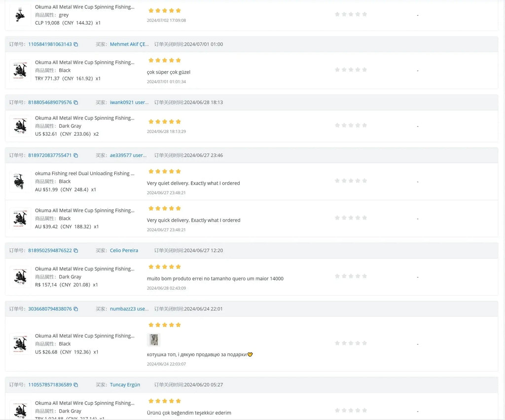Screen dimensions: 505x420
Task: Copy order number 1105578571836589
Action: tap(76, 385)
